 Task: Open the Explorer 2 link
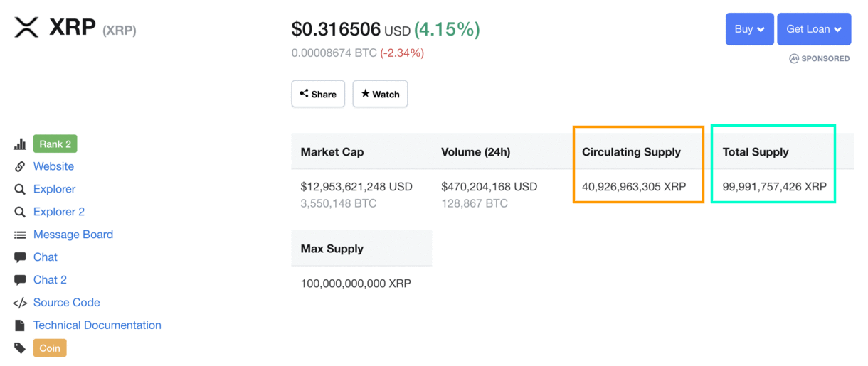tap(59, 212)
